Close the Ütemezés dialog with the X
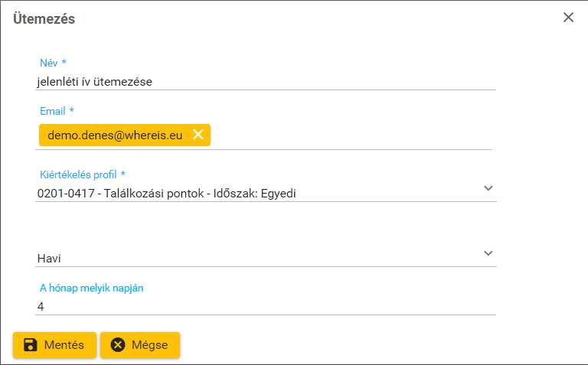The width and height of the screenshot is (588, 365). click(x=568, y=18)
